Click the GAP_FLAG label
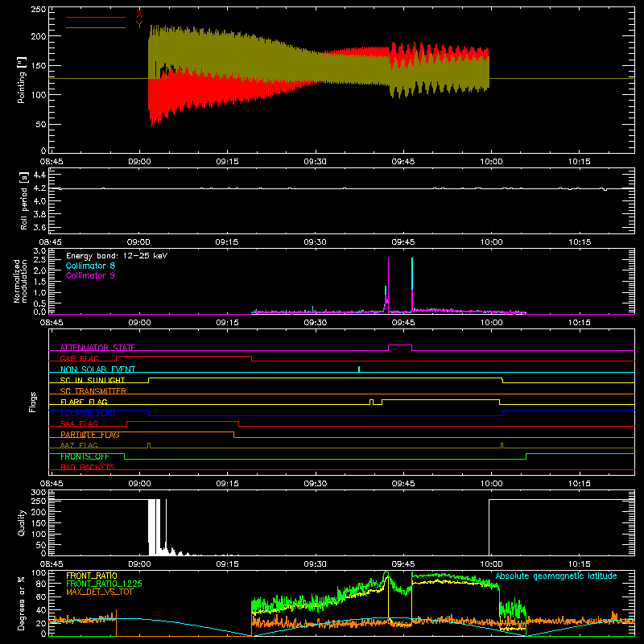This screenshot has width=644, height=644. (x=80, y=358)
